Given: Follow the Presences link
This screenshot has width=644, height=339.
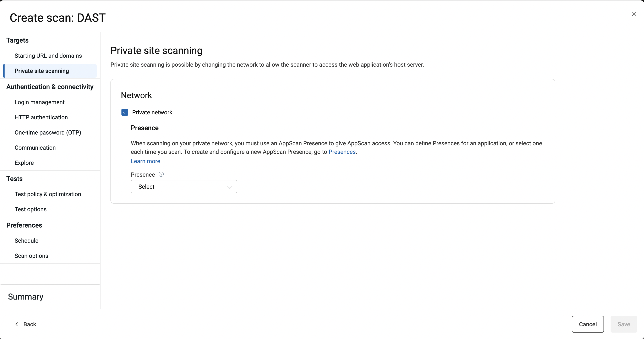Looking at the screenshot, I should 342,152.
